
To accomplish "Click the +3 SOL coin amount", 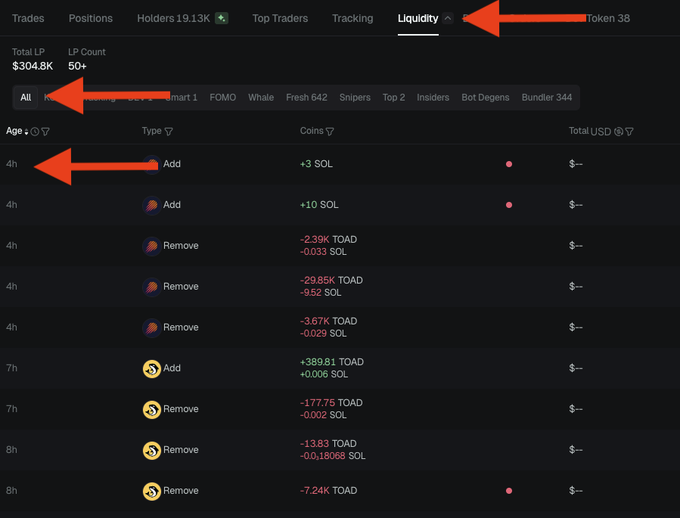I will pos(316,164).
